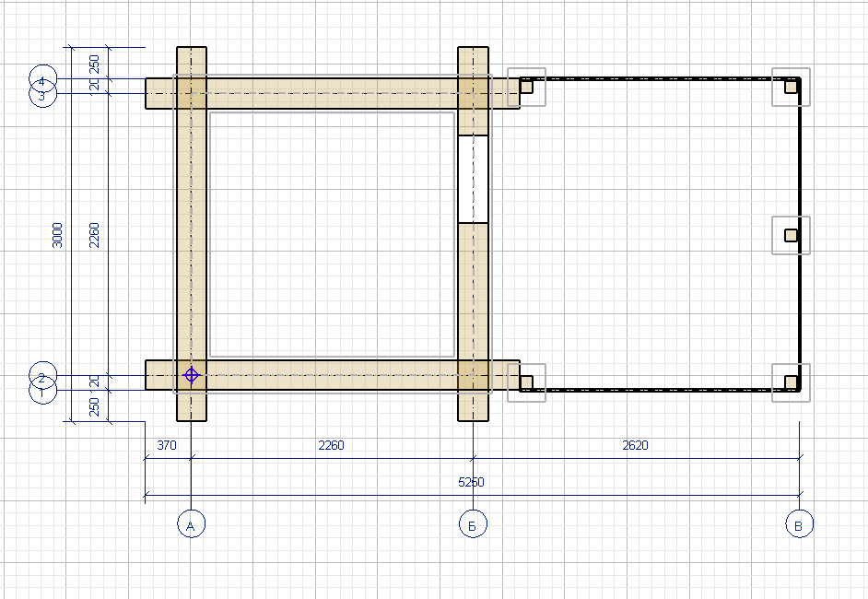
Task: Select the top-right corner terrace post
Action: pos(791,88)
